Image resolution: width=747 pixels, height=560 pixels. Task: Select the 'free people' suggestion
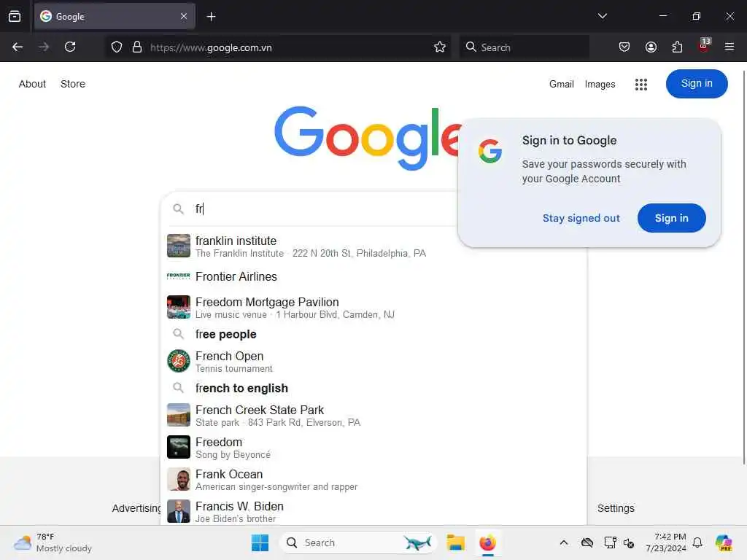point(373,334)
